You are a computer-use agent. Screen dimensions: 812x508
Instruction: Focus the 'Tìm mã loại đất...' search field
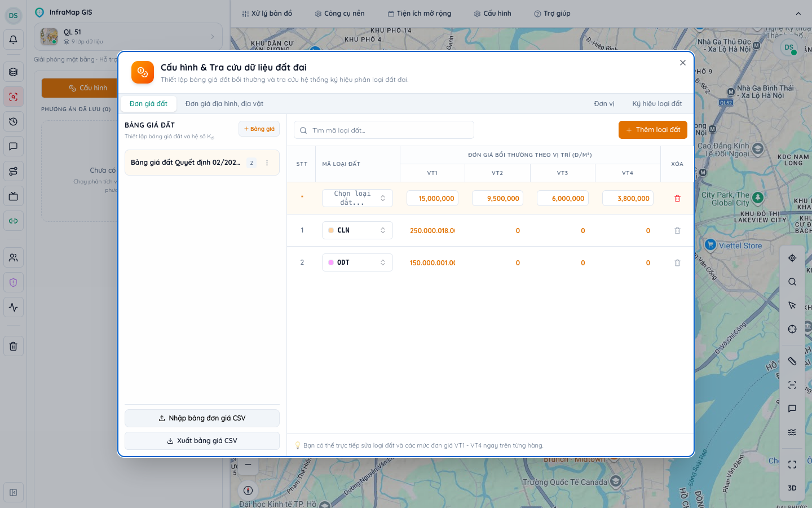[x=384, y=130]
